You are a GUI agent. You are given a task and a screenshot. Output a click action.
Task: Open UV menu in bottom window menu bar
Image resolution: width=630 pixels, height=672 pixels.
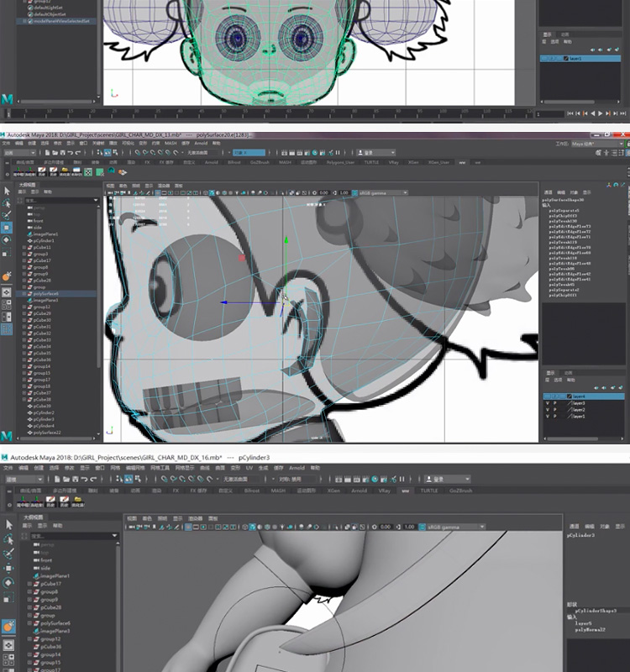point(249,468)
